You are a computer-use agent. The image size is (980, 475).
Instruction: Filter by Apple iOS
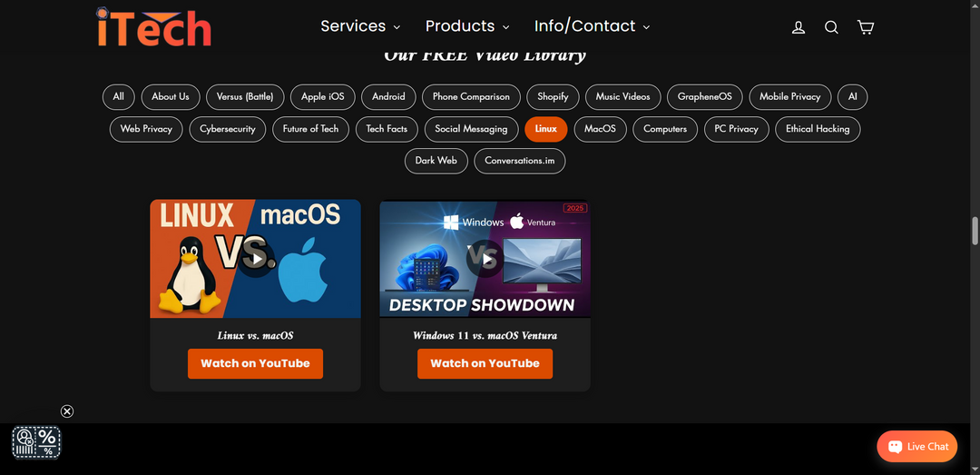click(322, 97)
